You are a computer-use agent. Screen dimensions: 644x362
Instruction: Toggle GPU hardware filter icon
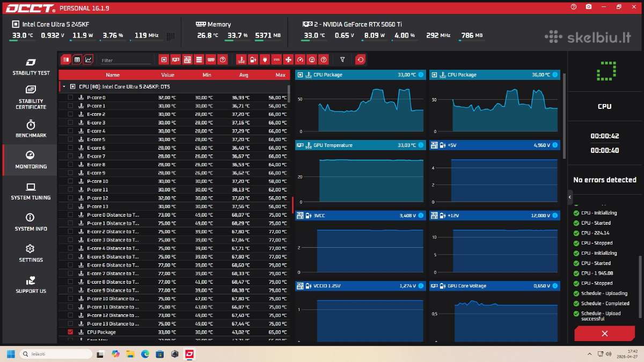pyautogui.click(x=176, y=60)
